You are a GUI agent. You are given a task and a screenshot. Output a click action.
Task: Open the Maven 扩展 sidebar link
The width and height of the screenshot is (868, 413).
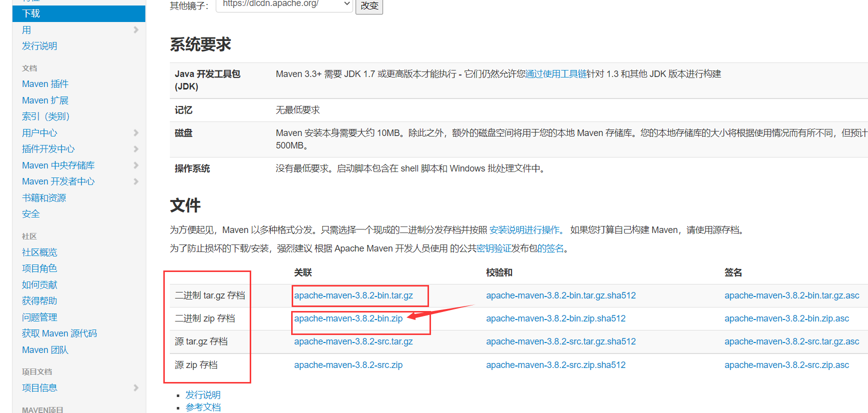click(x=45, y=100)
